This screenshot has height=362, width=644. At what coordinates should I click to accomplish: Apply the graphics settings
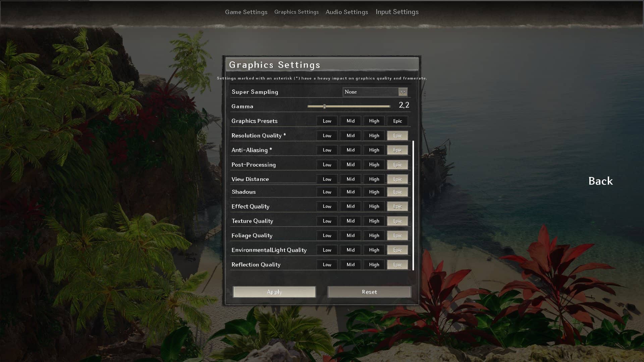[274, 292]
